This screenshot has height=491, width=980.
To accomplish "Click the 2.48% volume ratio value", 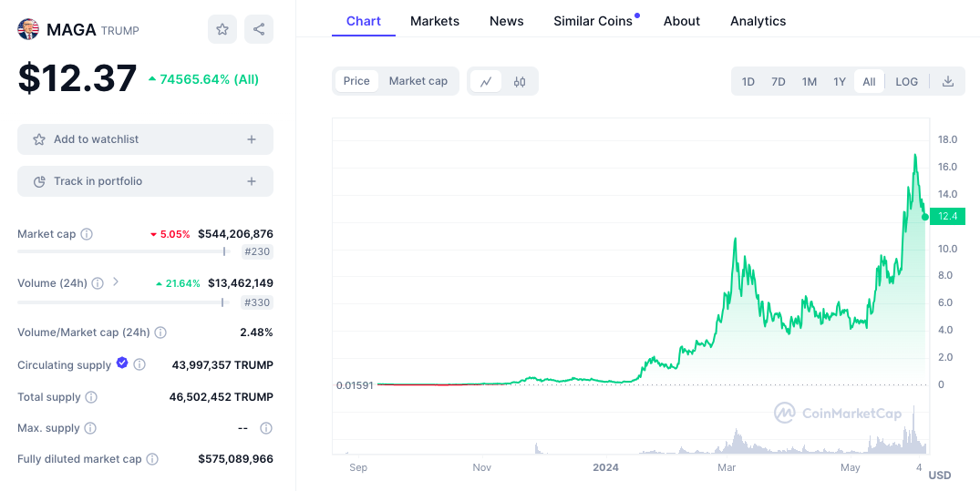I will (x=257, y=332).
